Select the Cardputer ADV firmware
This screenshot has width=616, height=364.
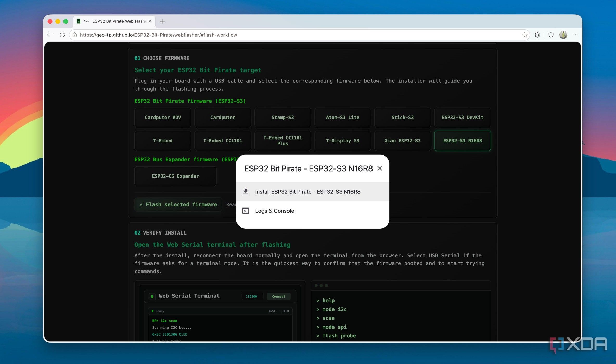tap(163, 118)
